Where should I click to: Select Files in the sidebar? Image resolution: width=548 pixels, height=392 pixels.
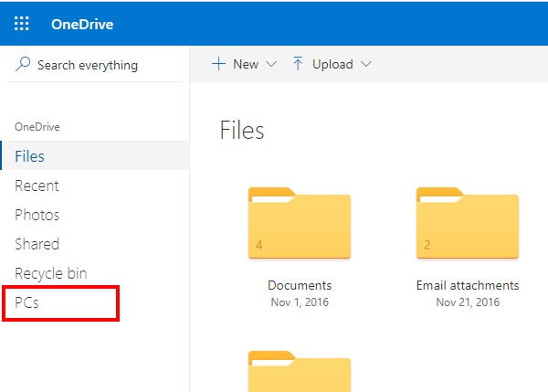95,155
